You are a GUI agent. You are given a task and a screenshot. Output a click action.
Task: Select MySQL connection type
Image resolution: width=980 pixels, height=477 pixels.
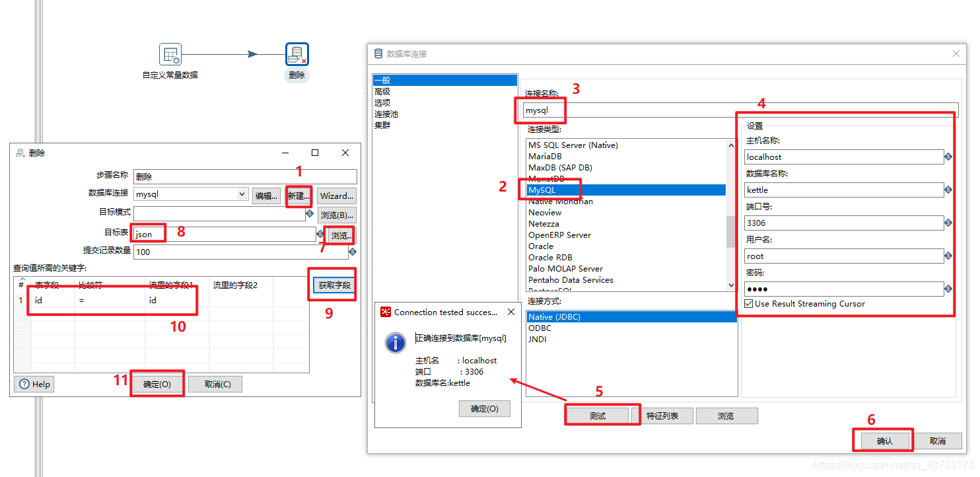click(x=626, y=190)
